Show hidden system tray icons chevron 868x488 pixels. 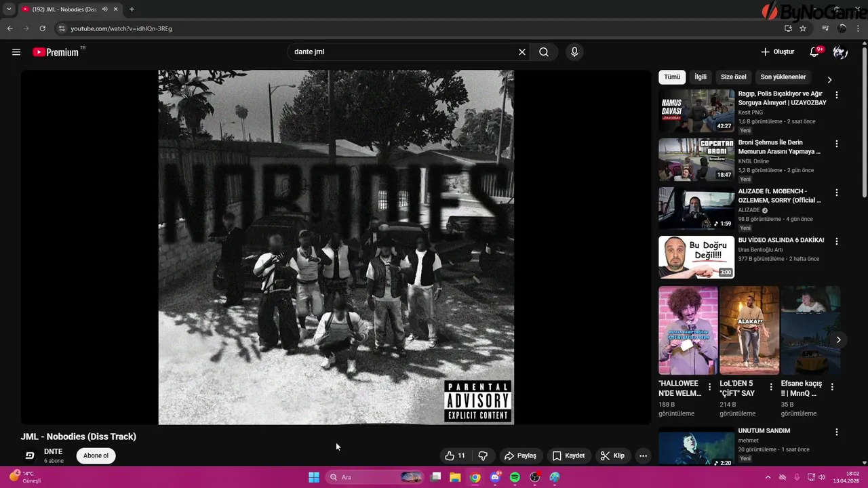click(768, 477)
